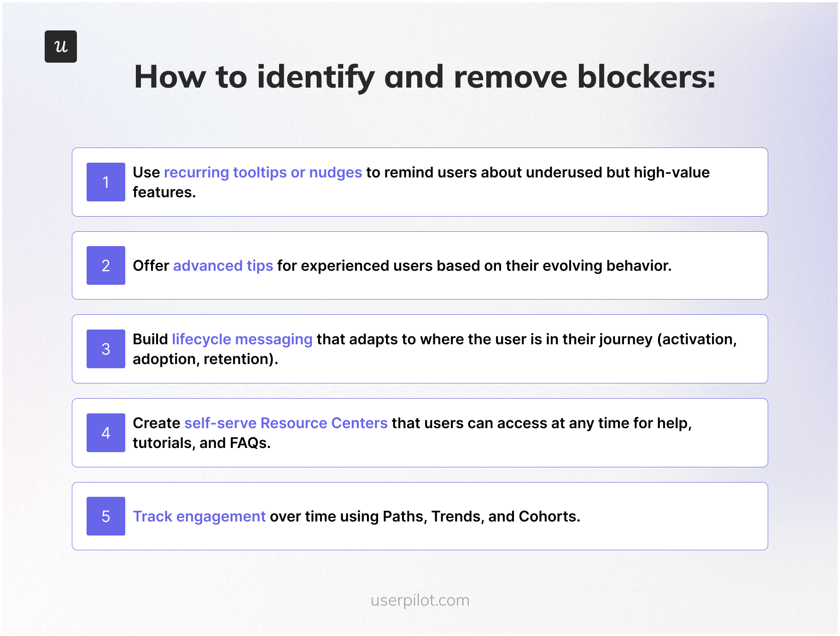
Task: Select the number 4 badge
Action: click(106, 433)
